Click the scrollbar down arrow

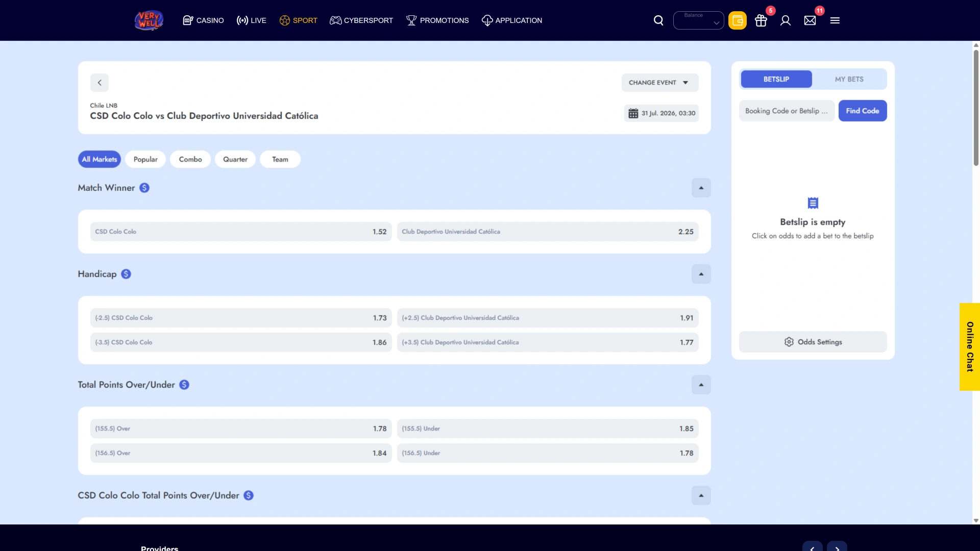[x=976, y=521]
